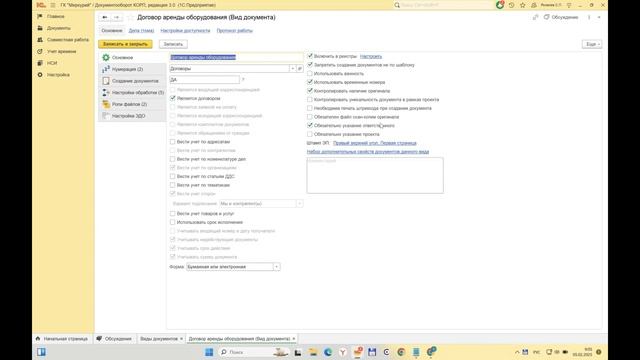The height and width of the screenshot is (360, 640).
Task: Click Настроить link next to реестры
Action: tap(371, 56)
